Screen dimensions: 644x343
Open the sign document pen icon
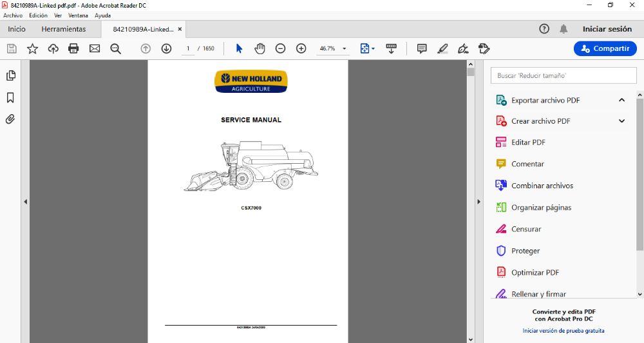[463, 48]
